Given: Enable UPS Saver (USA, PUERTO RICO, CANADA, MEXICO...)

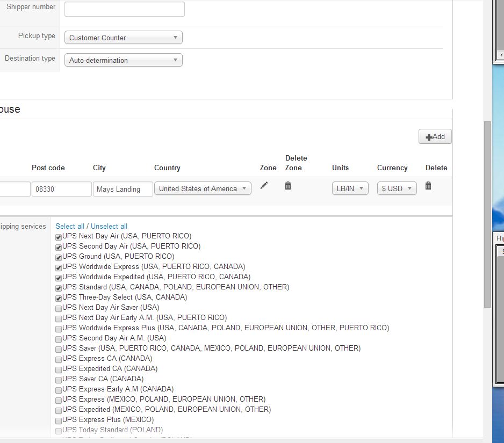Looking at the screenshot, I should click(59, 350).
